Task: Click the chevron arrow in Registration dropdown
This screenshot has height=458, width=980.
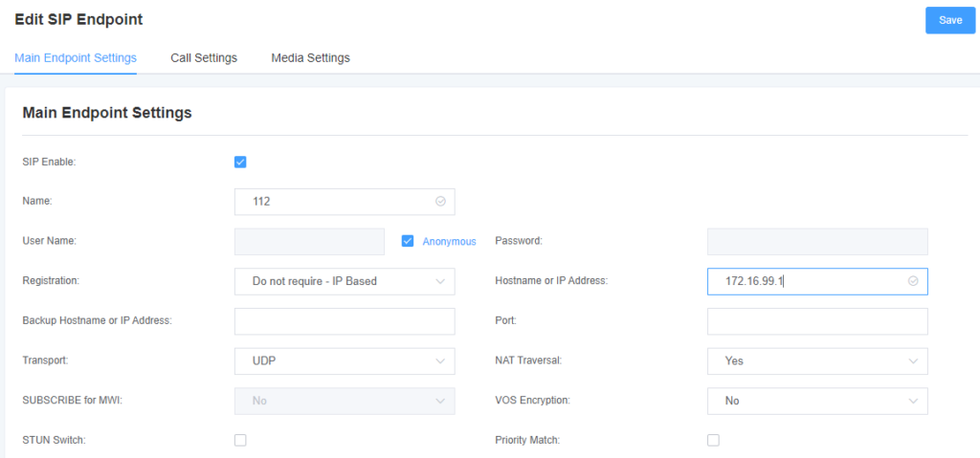Action: pos(440,281)
